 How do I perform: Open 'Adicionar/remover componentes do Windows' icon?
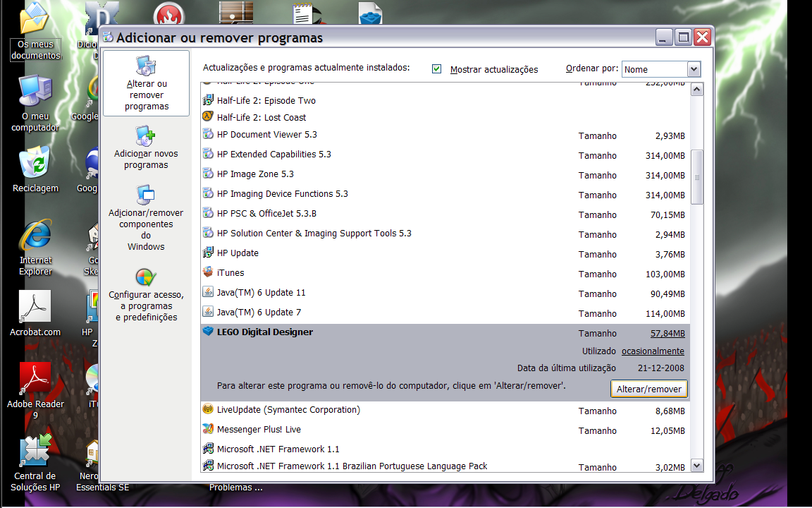tap(146, 195)
